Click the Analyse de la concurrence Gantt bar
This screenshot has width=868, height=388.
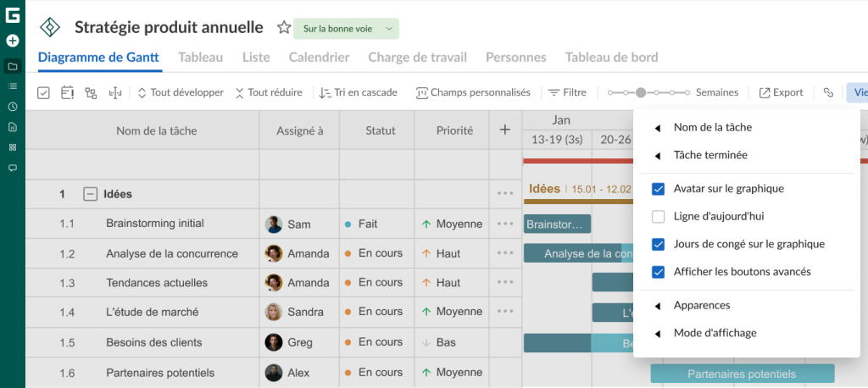coord(578,253)
